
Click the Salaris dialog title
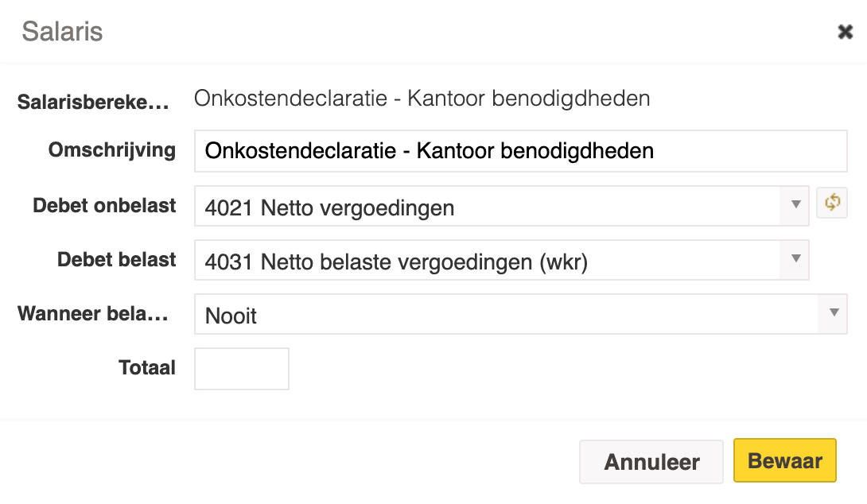(62, 31)
